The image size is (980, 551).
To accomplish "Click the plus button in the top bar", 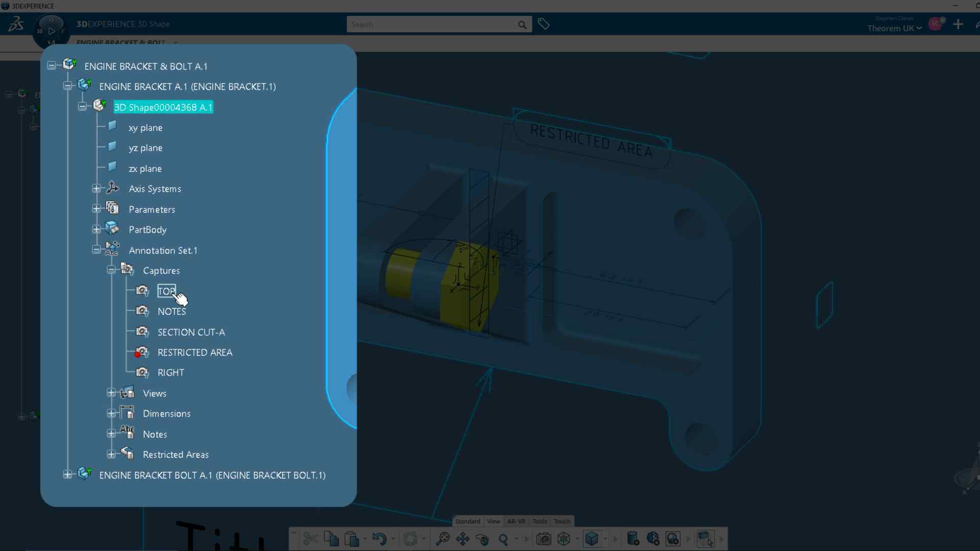I will (958, 24).
